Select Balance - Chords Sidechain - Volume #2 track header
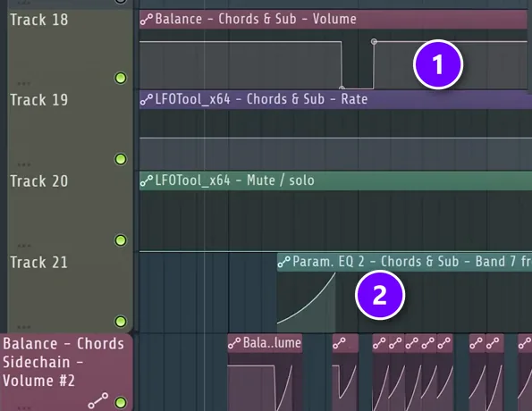The height and width of the screenshot is (411, 532). point(66,372)
